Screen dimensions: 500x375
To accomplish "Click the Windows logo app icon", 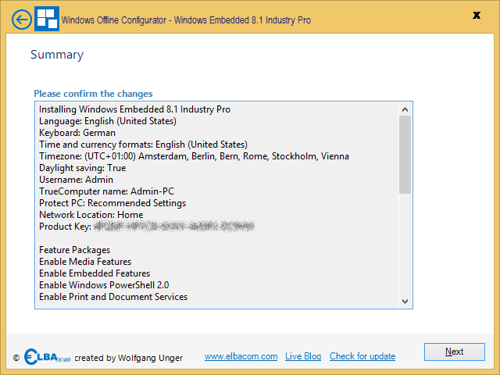I will coord(47,19).
